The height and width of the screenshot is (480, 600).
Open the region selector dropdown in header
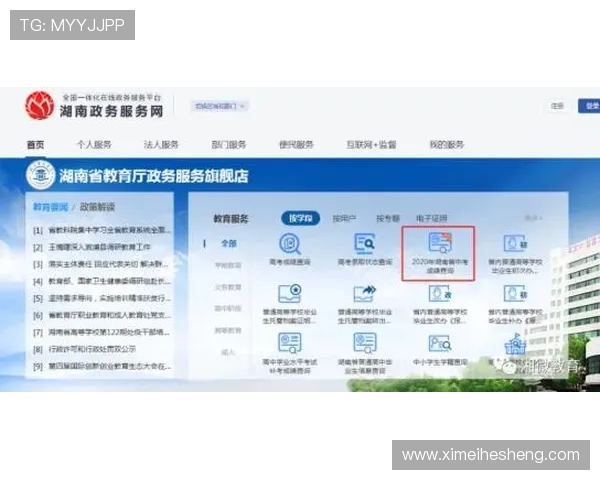coord(220,106)
